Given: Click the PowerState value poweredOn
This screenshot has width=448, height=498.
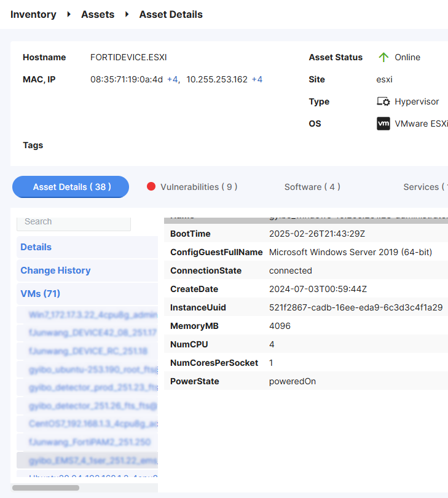Looking at the screenshot, I should point(293,381).
